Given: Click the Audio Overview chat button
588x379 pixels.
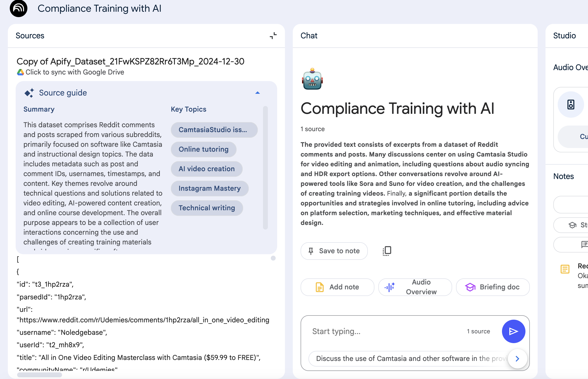Looking at the screenshot, I should coord(415,287).
